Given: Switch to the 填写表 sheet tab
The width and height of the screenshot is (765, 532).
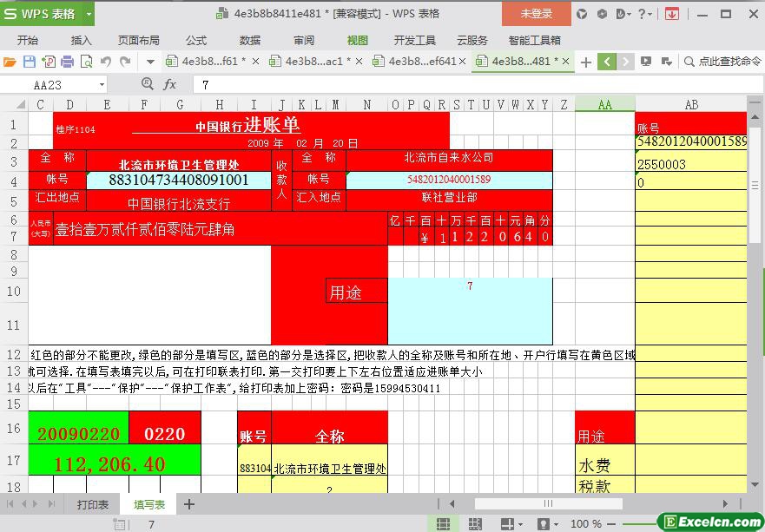Looking at the screenshot, I should pyautogui.click(x=149, y=504).
